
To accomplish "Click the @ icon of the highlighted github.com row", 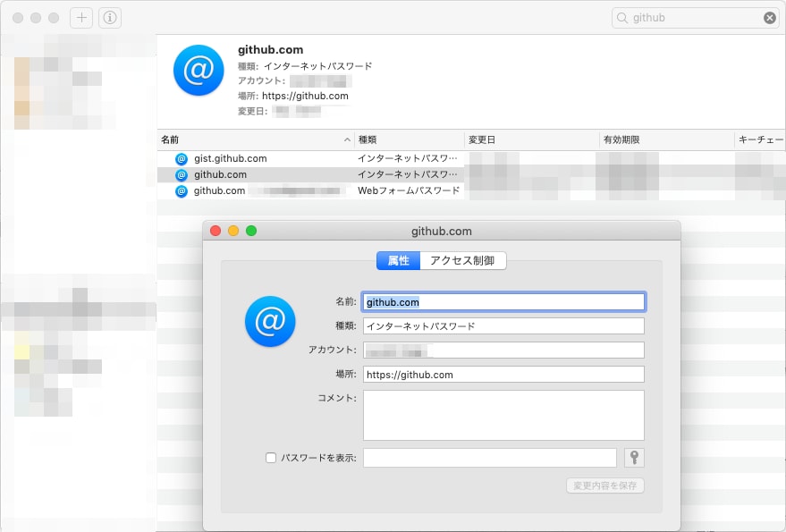I will coord(182,175).
